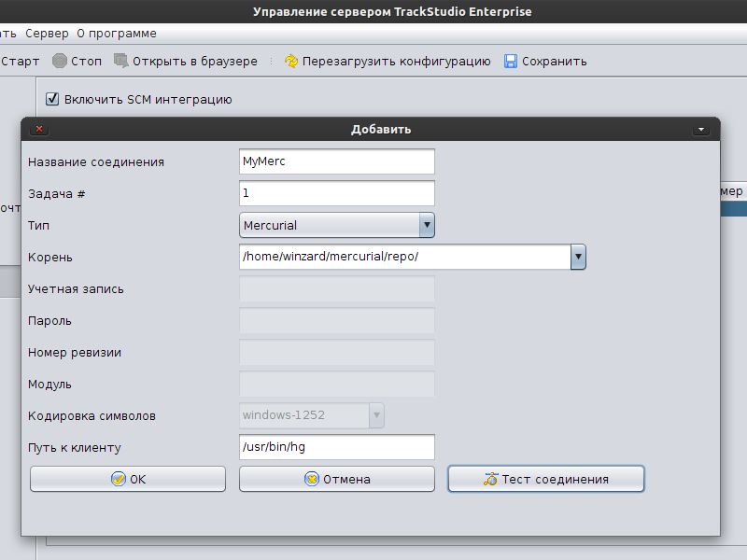Open the Сервер menu

47,34
